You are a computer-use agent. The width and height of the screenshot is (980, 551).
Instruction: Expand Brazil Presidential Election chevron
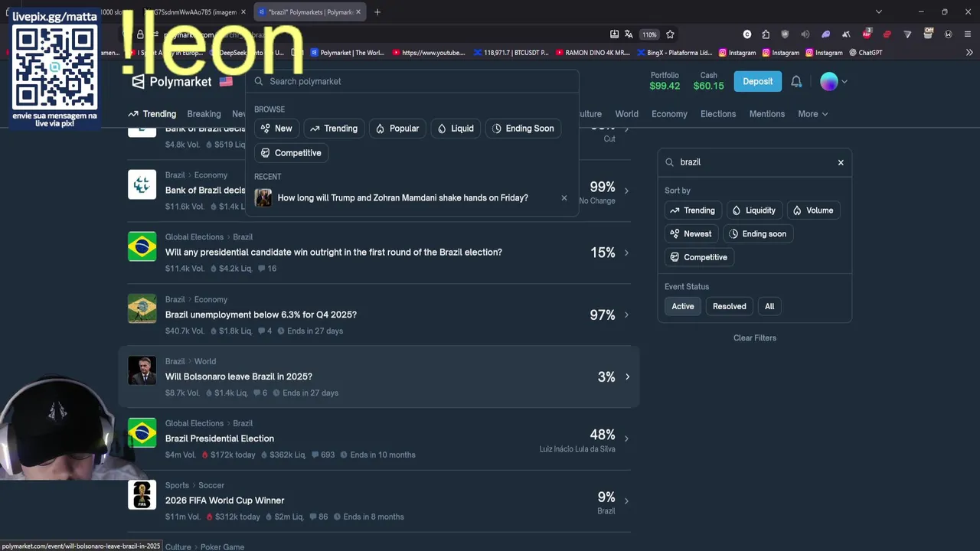(x=627, y=439)
